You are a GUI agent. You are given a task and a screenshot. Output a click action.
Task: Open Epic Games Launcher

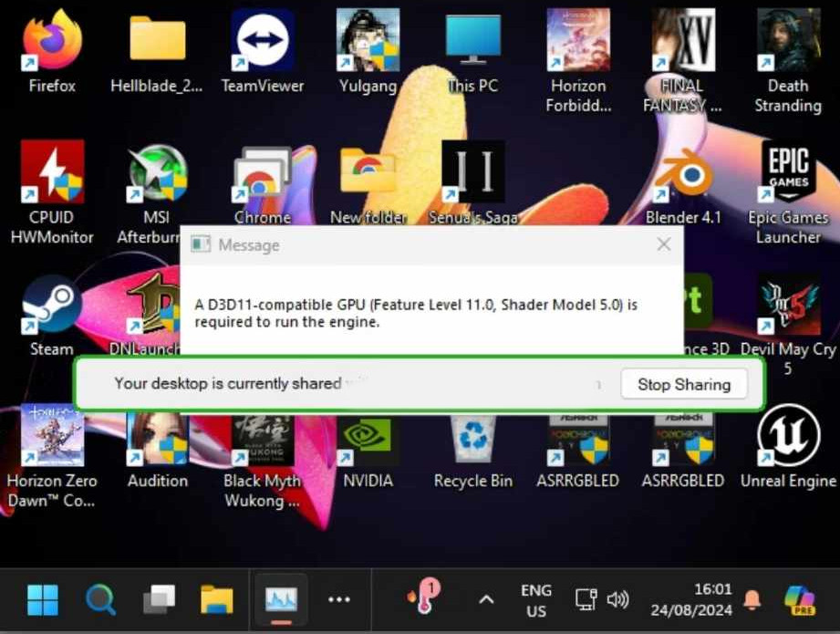788,192
